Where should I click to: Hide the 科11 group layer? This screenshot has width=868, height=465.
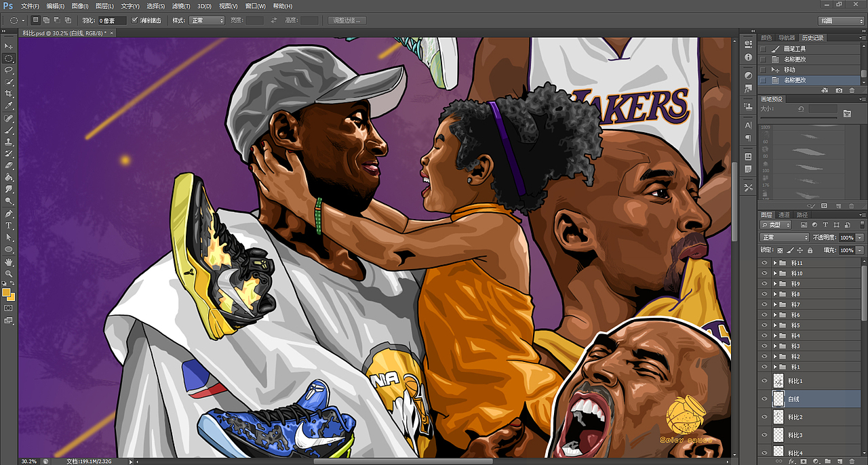click(x=764, y=263)
